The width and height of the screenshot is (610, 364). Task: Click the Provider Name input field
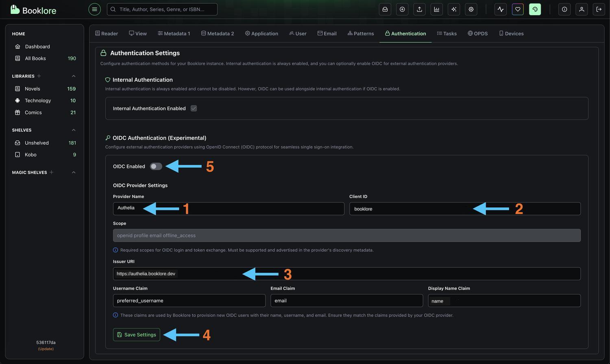click(x=229, y=208)
